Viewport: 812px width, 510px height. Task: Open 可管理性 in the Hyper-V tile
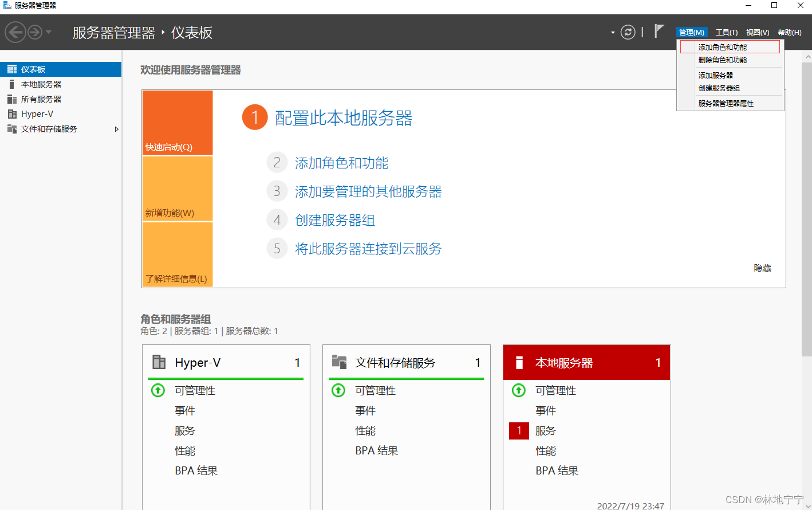point(195,390)
